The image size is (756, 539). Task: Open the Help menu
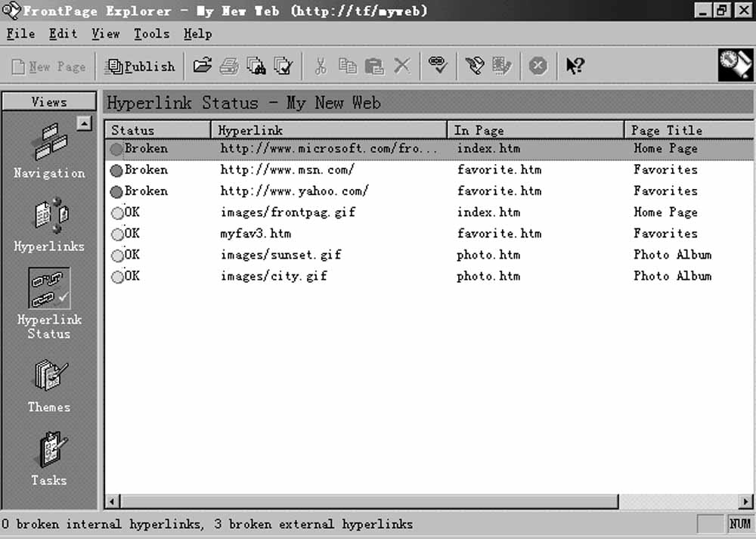pos(197,34)
